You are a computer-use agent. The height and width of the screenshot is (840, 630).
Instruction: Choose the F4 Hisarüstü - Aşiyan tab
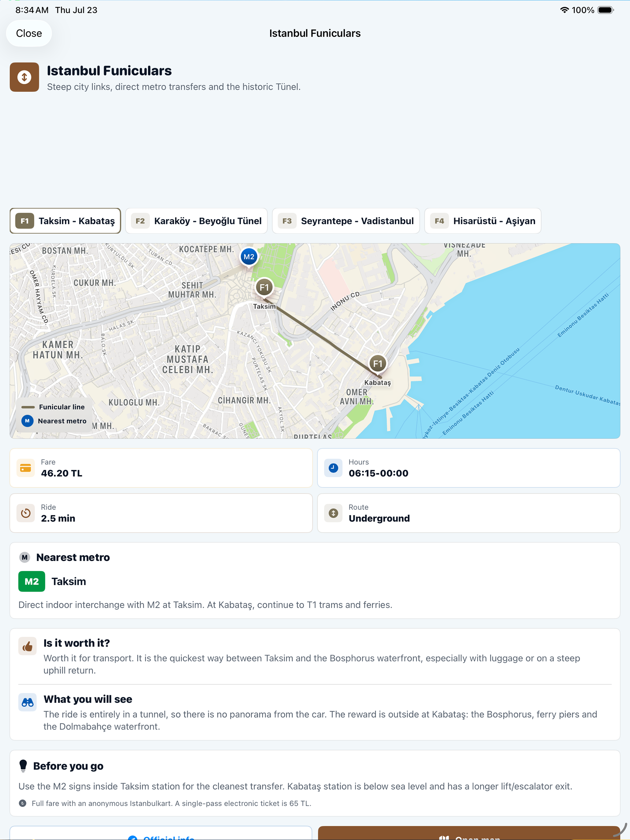(483, 221)
